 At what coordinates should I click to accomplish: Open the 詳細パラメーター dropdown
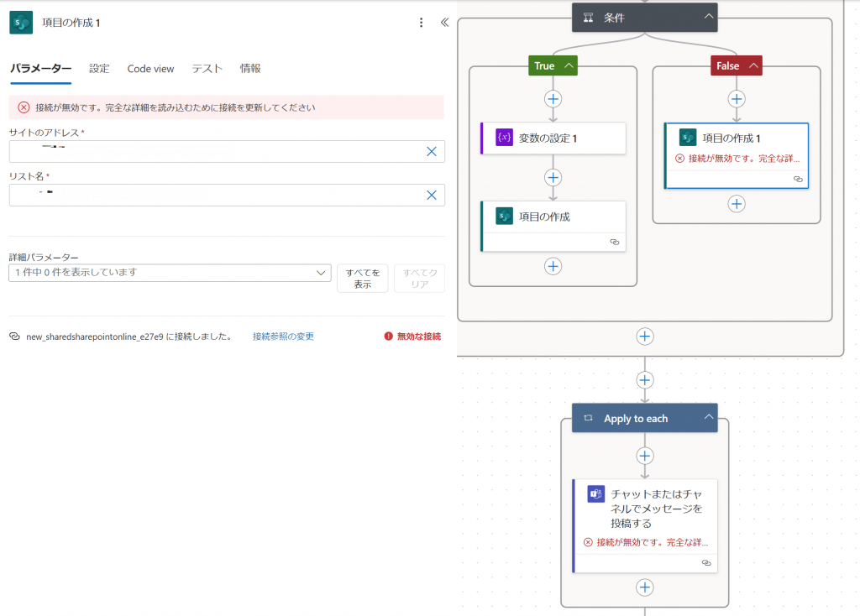pyautogui.click(x=322, y=273)
